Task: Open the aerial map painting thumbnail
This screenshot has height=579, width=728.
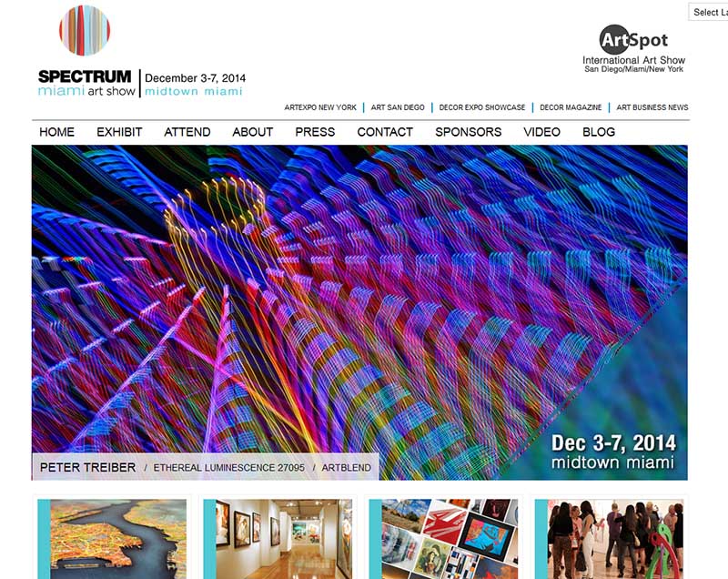Action: (x=112, y=539)
